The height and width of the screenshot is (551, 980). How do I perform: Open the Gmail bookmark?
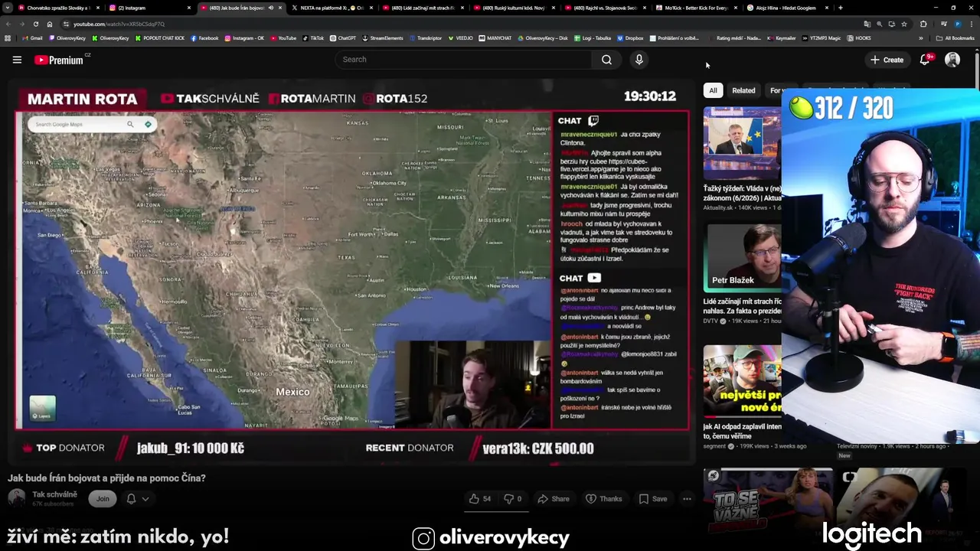click(32, 37)
